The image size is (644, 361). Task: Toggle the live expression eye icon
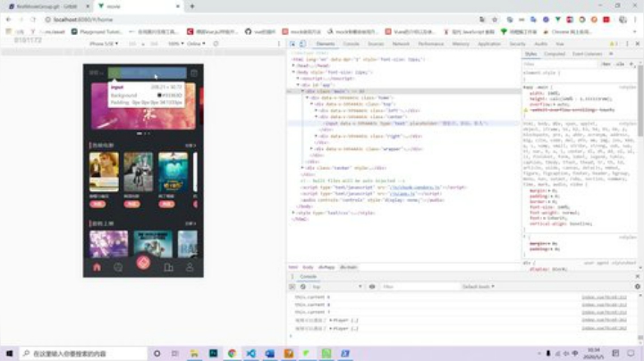pos(372,287)
